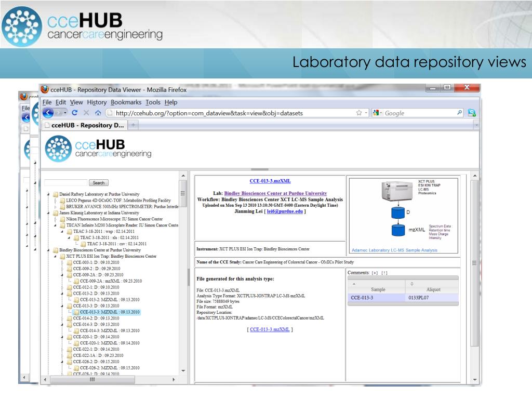
Task: Click the folder icon for CCE-013-3 MZXML
Action: (76, 312)
